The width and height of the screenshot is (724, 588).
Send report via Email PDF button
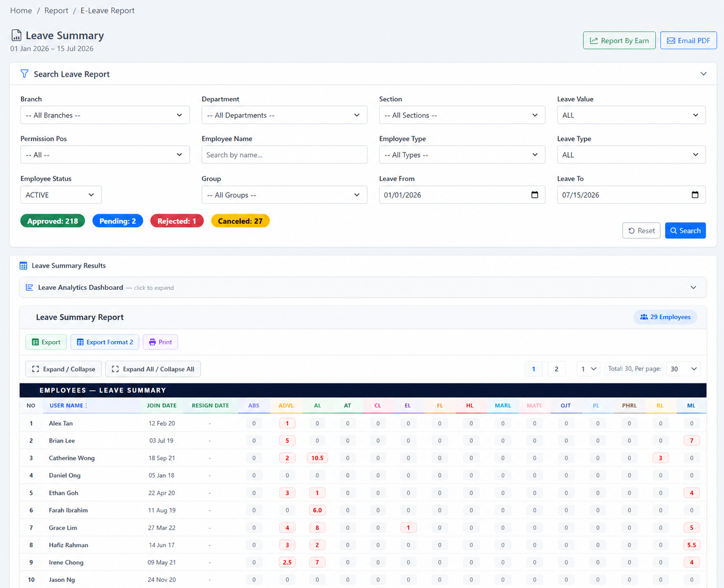(689, 41)
